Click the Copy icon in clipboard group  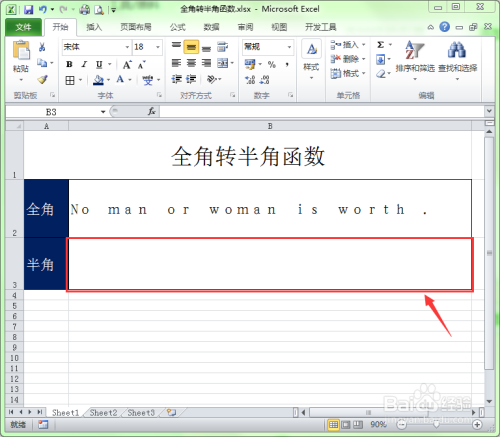tap(42, 62)
